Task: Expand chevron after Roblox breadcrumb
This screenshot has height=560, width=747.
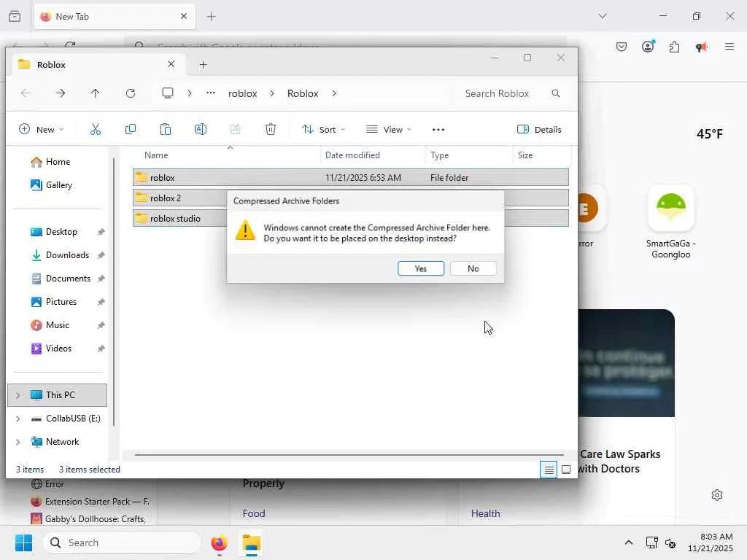Action: [x=334, y=93]
